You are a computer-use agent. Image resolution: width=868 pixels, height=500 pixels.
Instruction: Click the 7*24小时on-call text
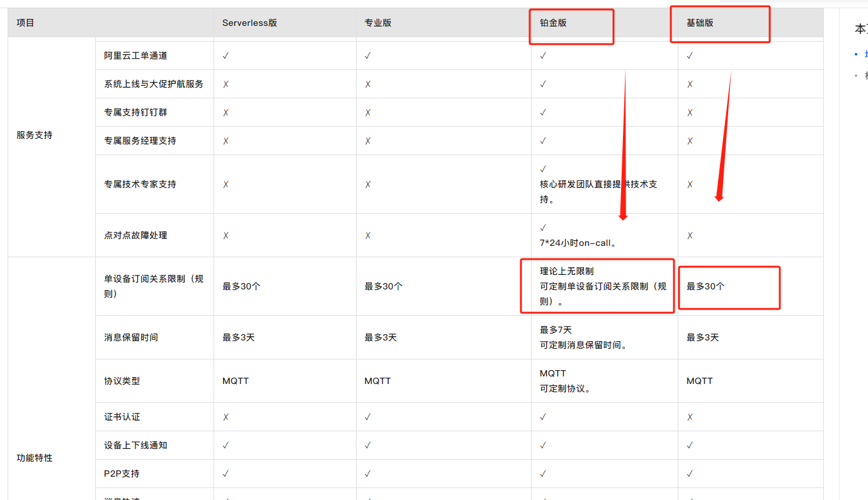point(578,243)
